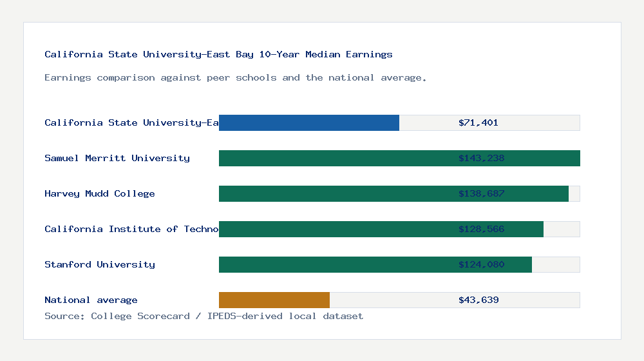Click the 'Source: College Scorecard' footnote
This screenshot has height=361, width=644.
click(204, 316)
